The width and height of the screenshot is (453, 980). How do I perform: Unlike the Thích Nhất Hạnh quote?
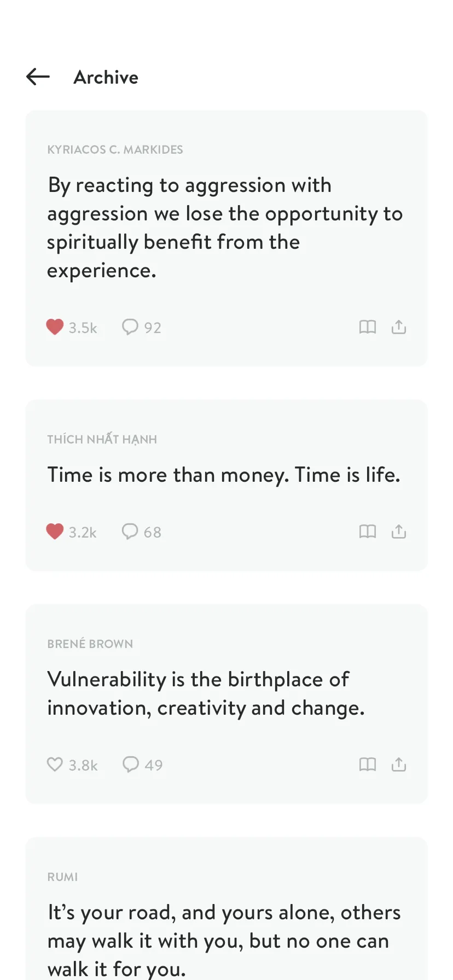click(x=55, y=532)
